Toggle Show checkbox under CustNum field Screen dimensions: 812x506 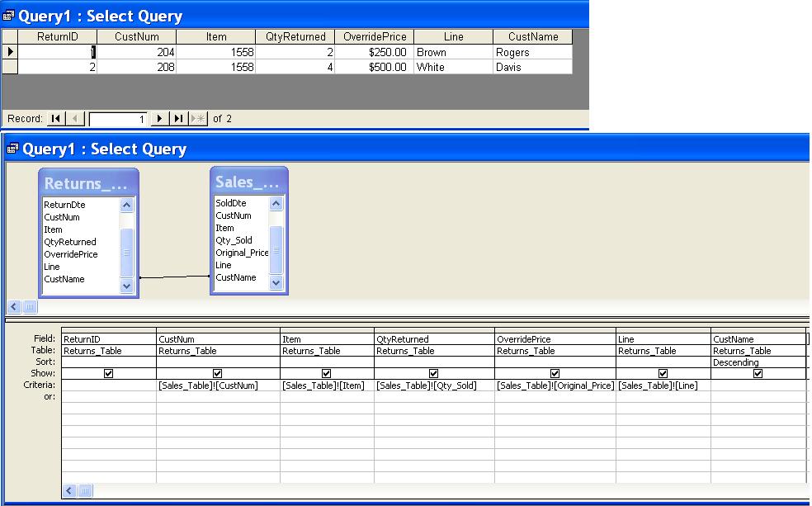click(218, 373)
